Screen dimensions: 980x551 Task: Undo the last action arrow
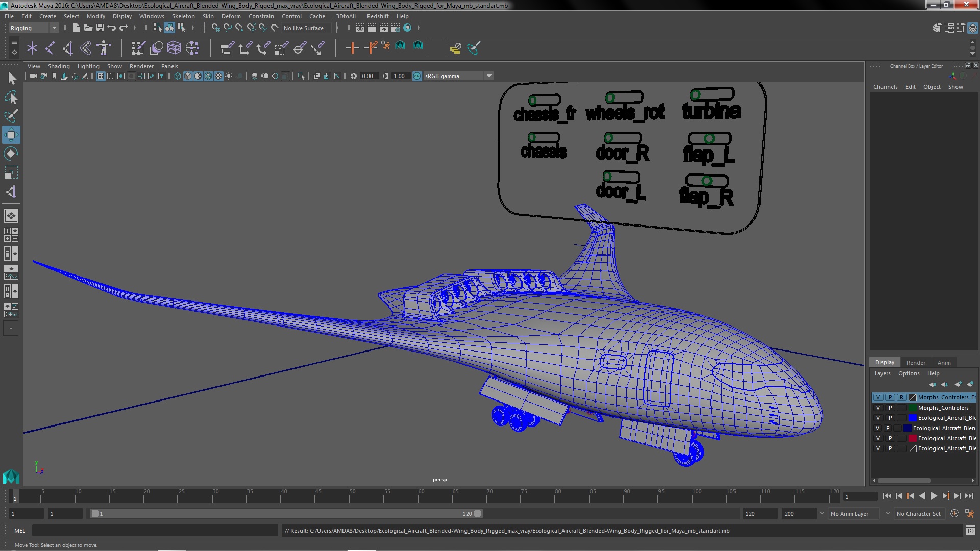coord(111,28)
